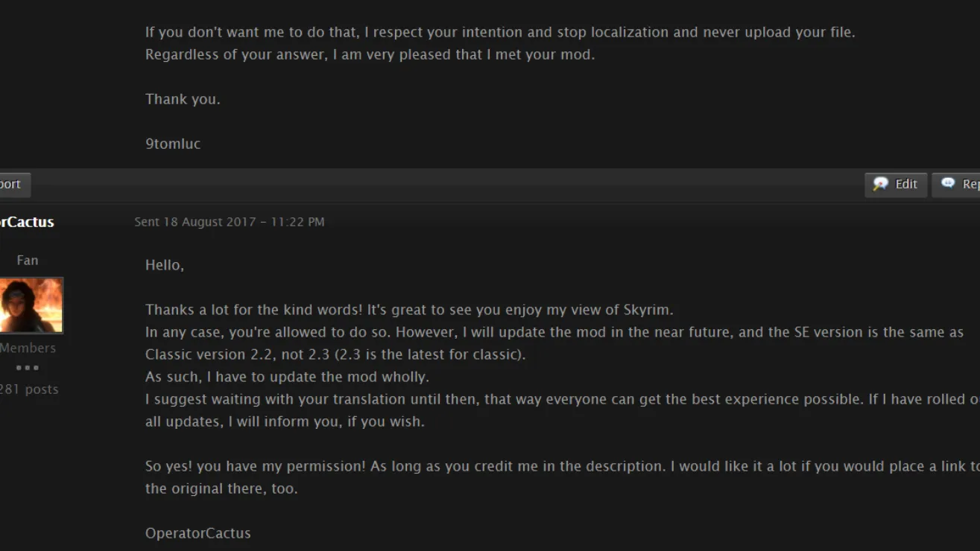Click the Members group label below avatar

[28, 348]
